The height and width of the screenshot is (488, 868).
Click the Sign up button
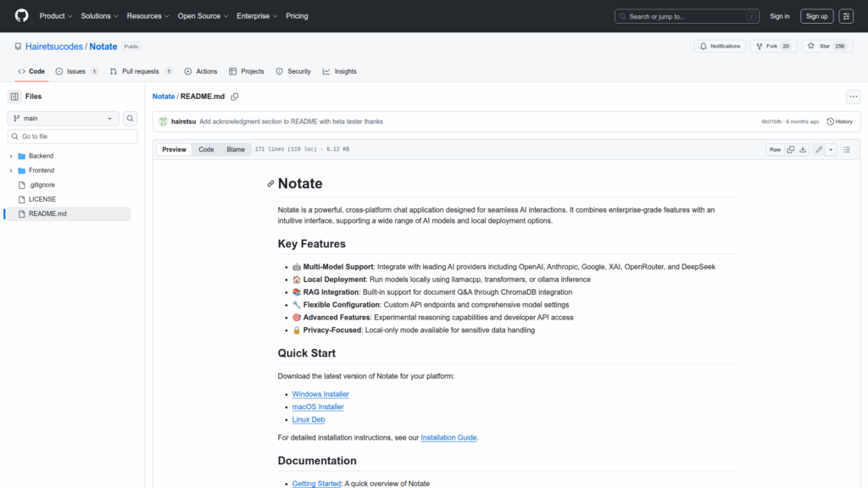tap(816, 16)
